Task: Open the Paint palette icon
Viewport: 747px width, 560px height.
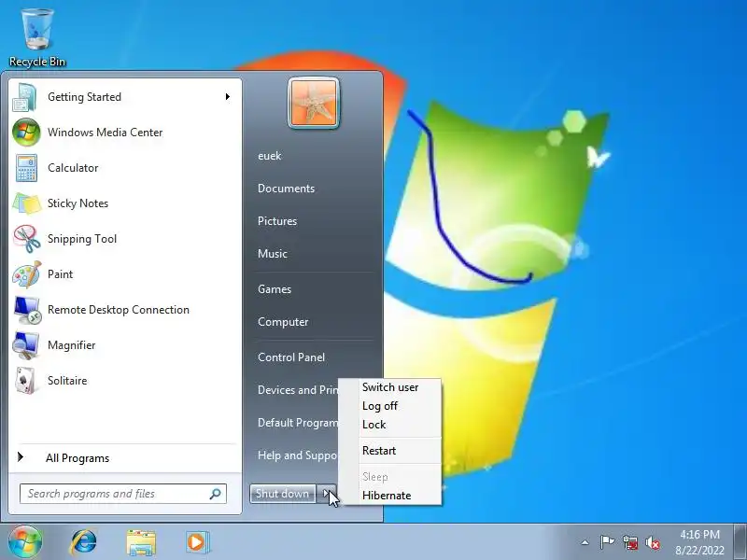Action: pyautogui.click(x=26, y=274)
